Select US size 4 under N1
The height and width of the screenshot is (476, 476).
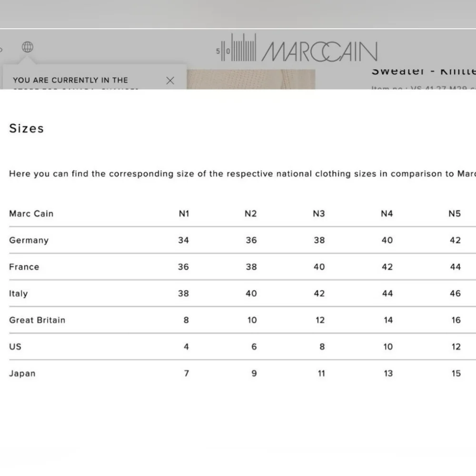coord(186,347)
